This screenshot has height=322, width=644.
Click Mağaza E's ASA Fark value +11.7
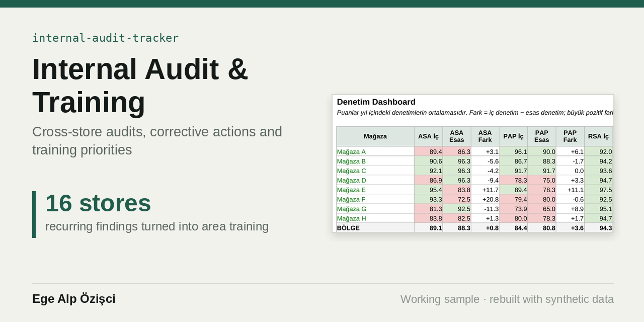[x=485, y=190]
